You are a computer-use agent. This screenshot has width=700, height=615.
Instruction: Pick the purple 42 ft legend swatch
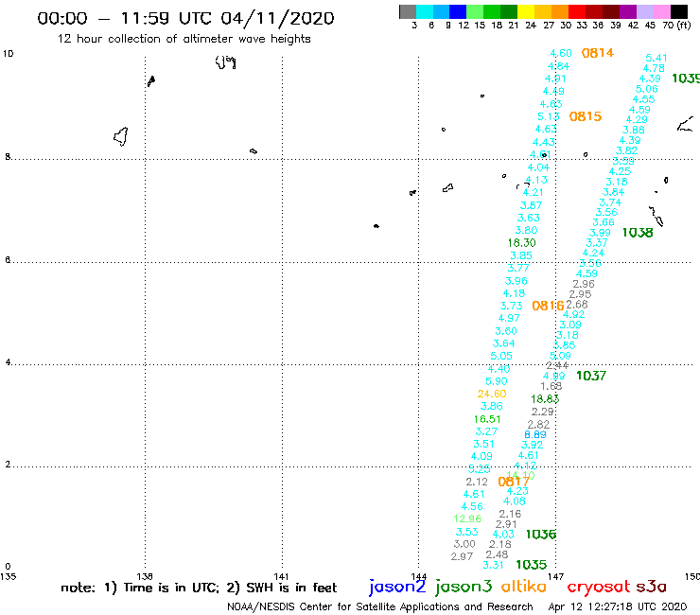[x=628, y=11]
